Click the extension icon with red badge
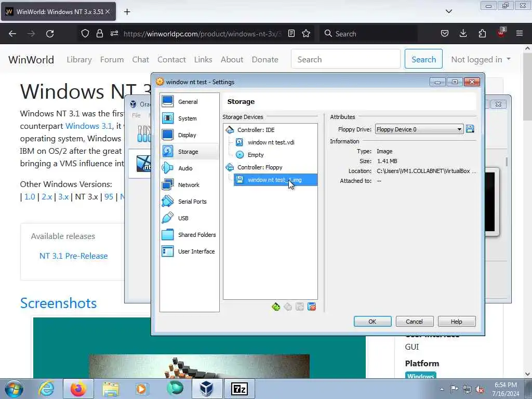 pyautogui.click(x=501, y=33)
